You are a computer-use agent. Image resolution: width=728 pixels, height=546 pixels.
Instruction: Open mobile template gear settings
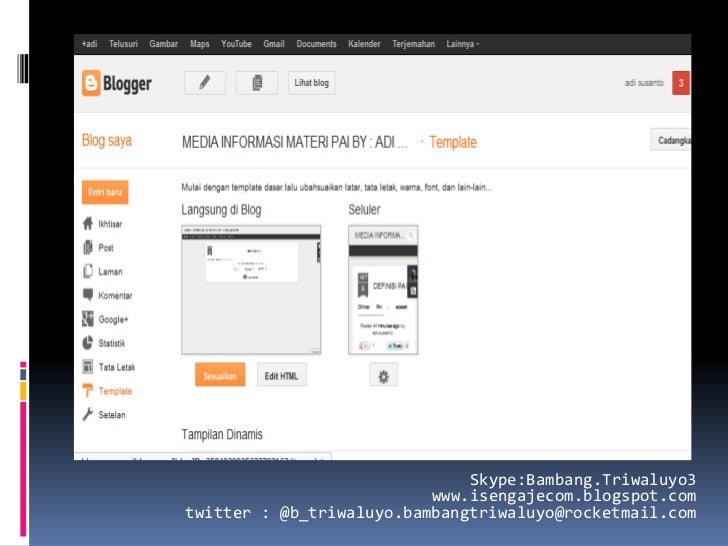[384, 375]
